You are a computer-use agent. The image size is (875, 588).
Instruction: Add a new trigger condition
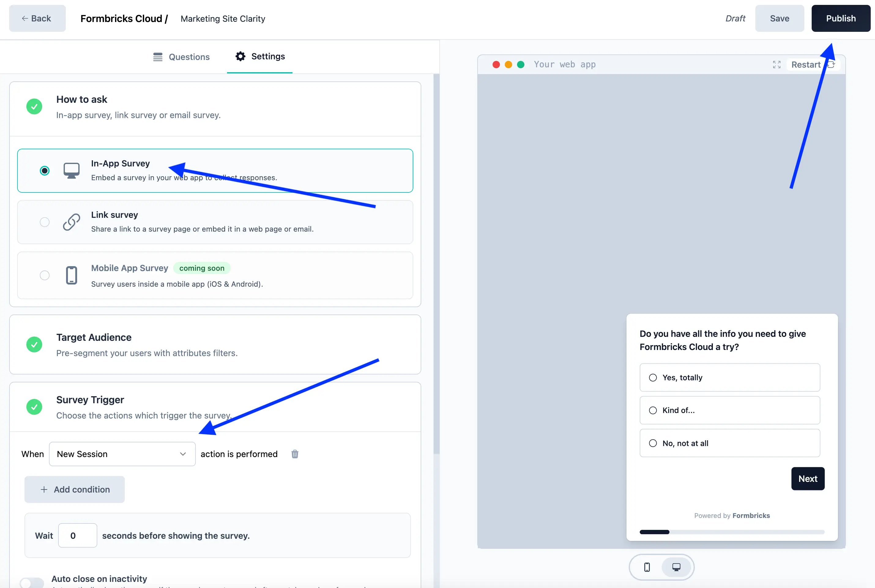pos(75,489)
